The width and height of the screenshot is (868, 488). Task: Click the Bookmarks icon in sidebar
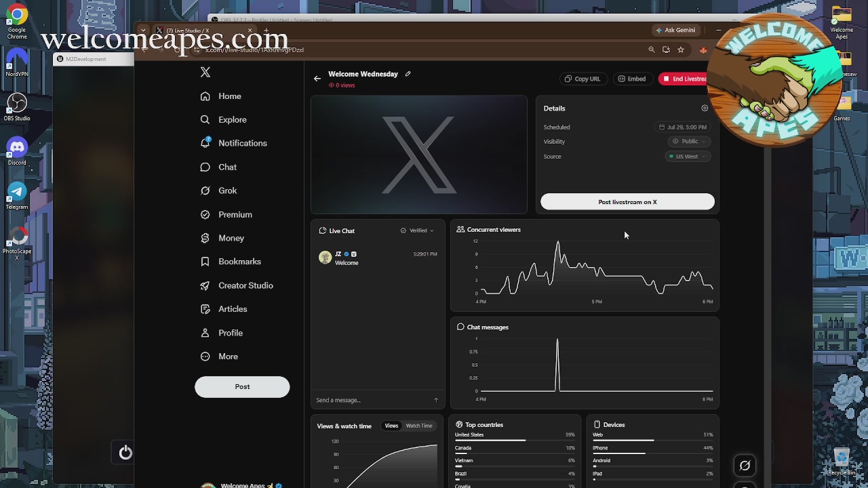click(x=205, y=262)
